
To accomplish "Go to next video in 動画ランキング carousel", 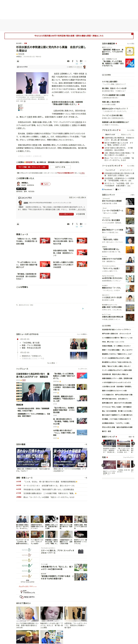I will tap(133, 444).
